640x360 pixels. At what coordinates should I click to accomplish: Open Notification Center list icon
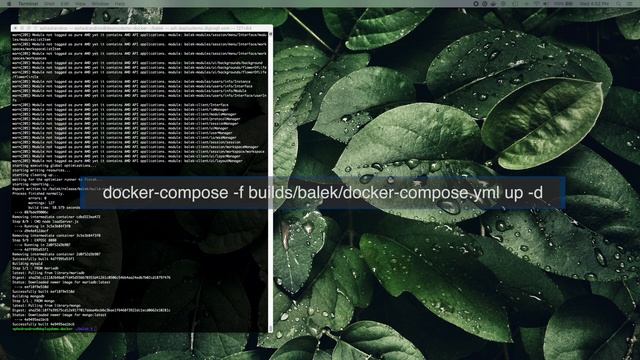click(x=630, y=3)
